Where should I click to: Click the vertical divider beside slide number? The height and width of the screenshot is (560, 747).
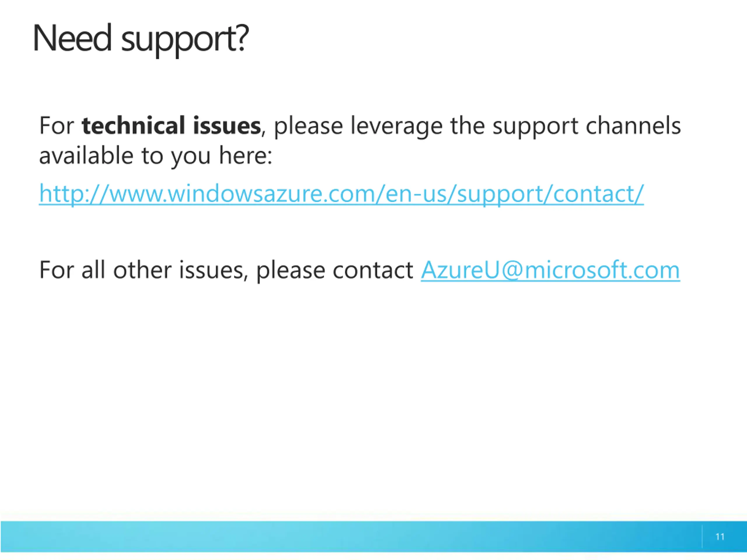[702, 537]
